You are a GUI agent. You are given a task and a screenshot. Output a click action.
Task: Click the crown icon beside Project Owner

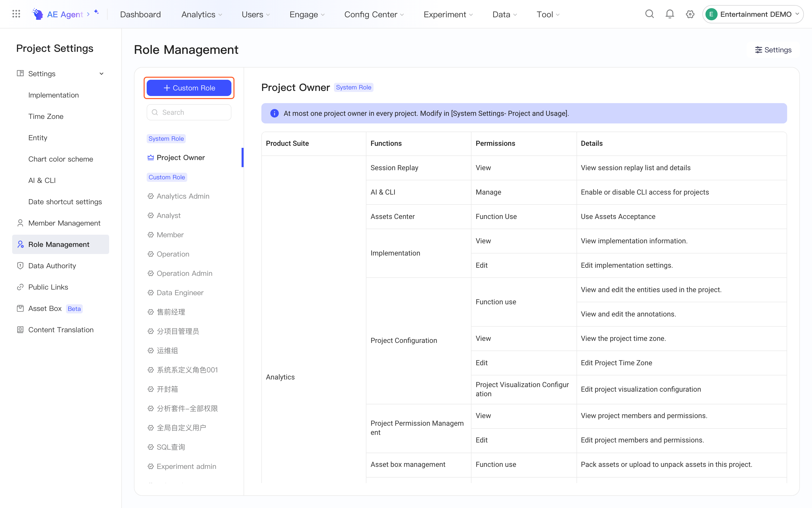click(151, 157)
